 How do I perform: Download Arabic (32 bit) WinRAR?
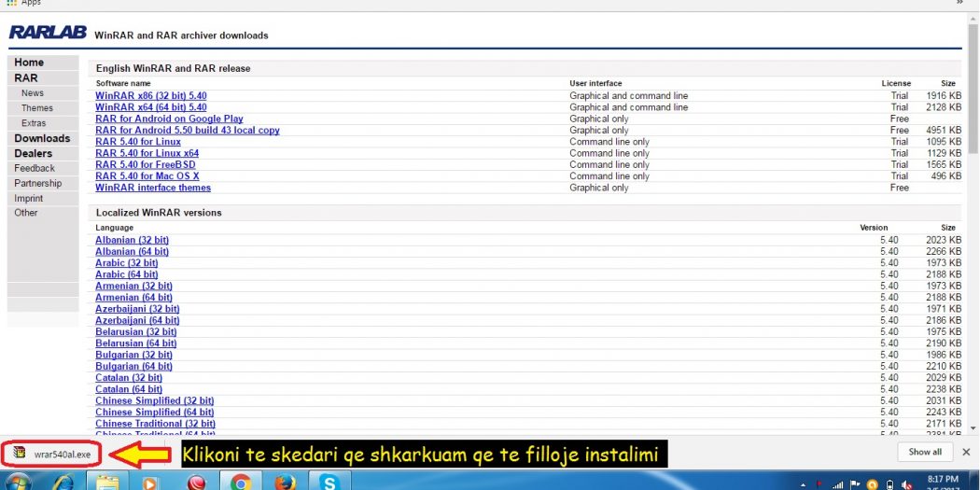click(126, 263)
